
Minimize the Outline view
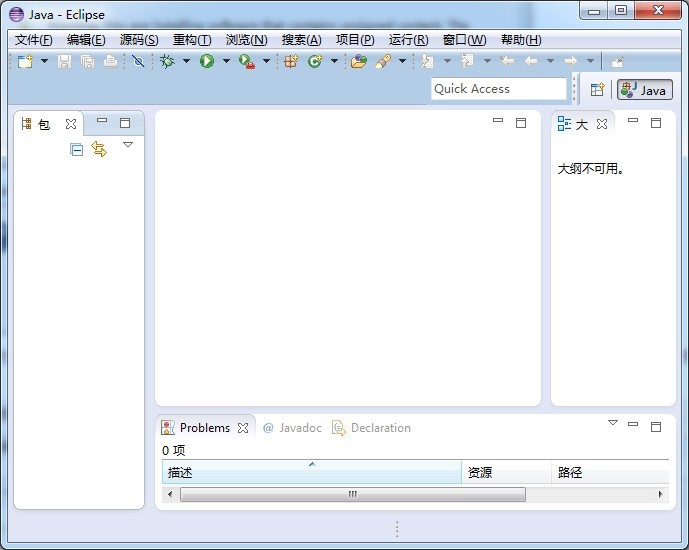point(633,120)
